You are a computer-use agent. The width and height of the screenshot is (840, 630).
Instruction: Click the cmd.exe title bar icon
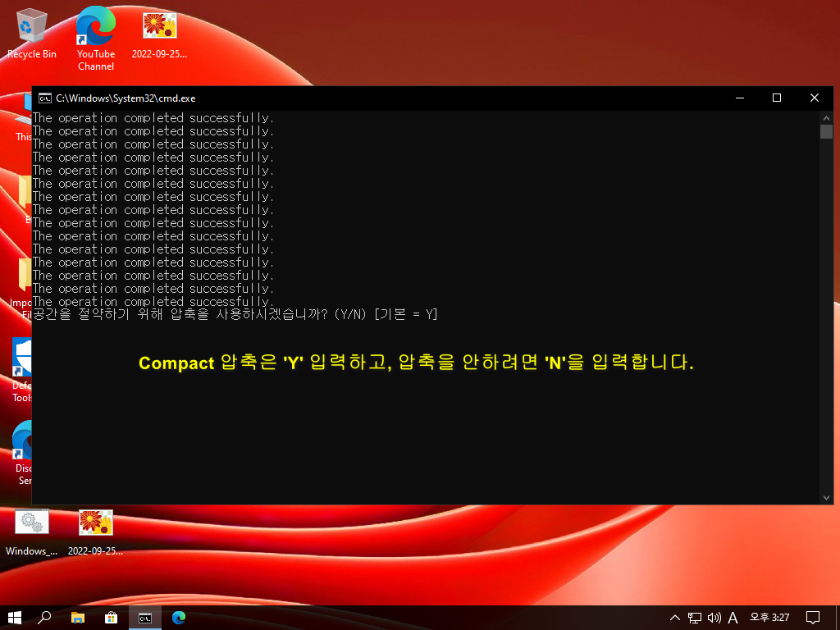coord(45,98)
